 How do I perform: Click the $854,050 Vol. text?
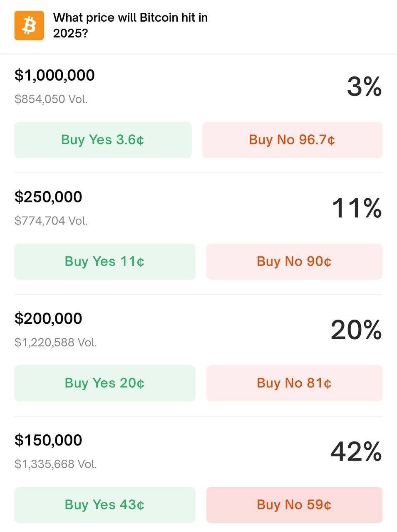[x=51, y=99]
